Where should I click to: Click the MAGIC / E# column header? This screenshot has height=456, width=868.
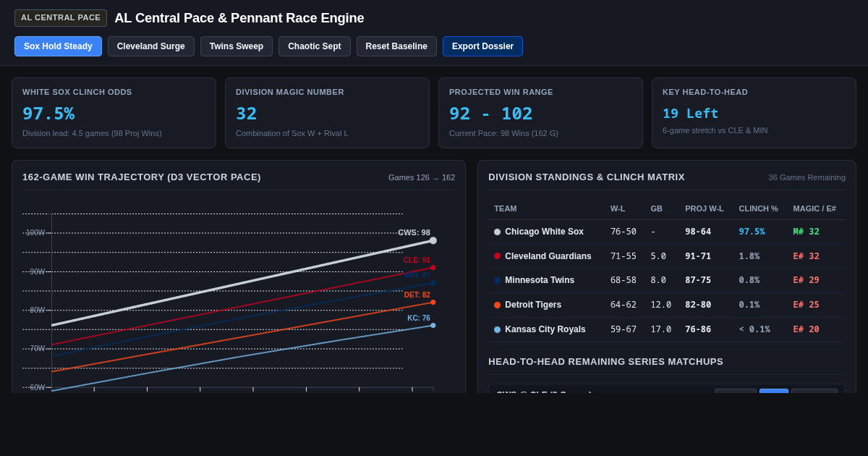[814, 208]
